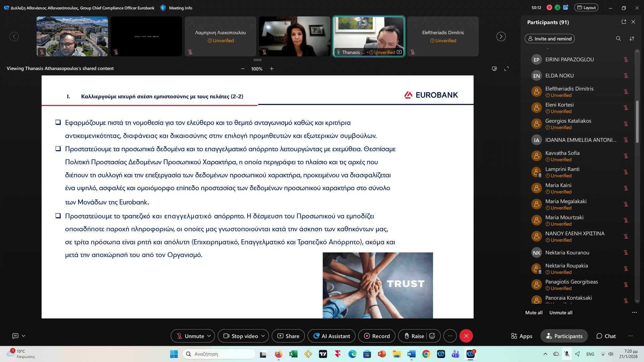The image size is (644, 362).
Task: Open more options beside Unmute all
Action: [x=635, y=312]
